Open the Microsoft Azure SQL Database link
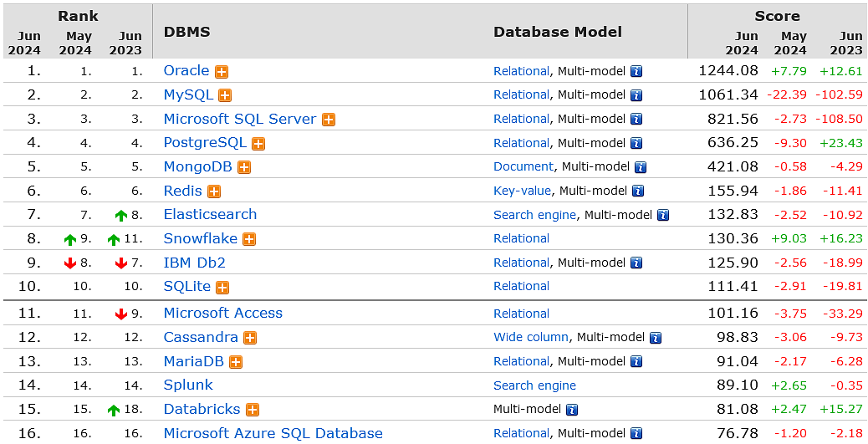Screen dimensions: 868x444 point(273,433)
